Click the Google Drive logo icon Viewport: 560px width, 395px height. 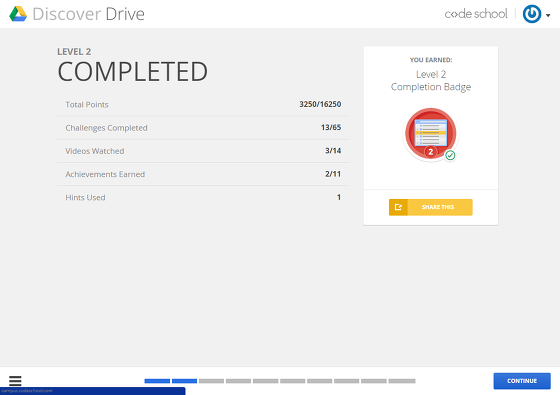coord(18,14)
